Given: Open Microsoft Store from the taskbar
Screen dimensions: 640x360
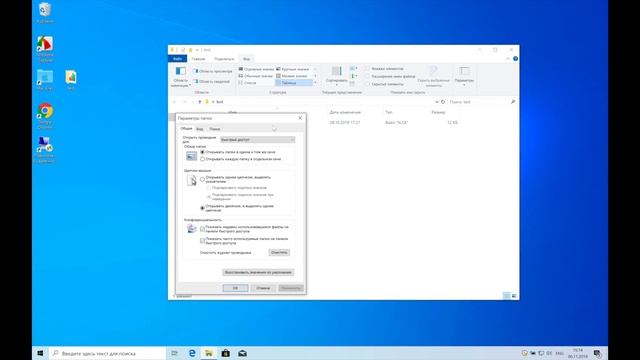Looking at the screenshot, I should coord(225,353).
